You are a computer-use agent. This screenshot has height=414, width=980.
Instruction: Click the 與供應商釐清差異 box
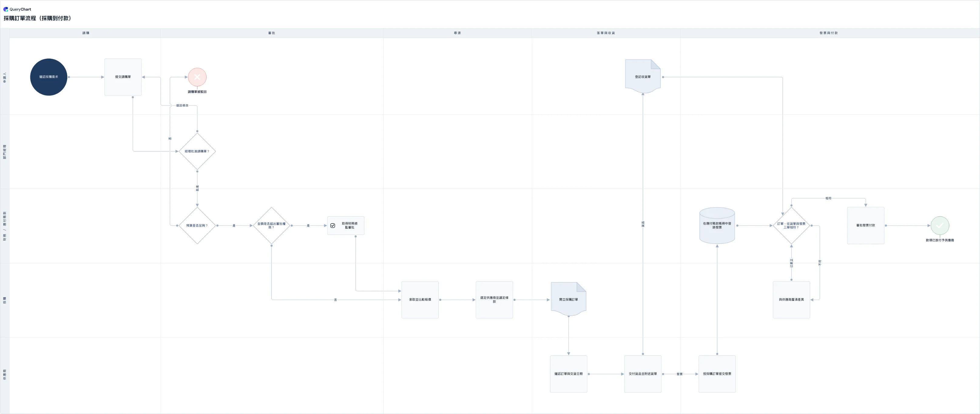791,300
